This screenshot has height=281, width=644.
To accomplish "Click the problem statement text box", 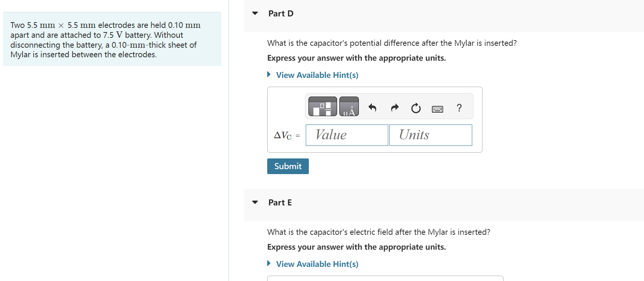I will [112, 39].
